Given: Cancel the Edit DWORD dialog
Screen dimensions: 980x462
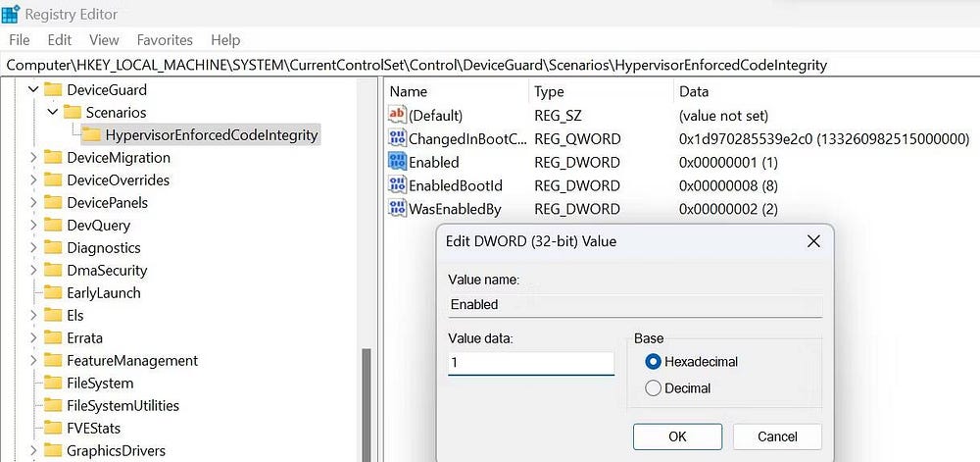Looking at the screenshot, I should tap(777, 436).
